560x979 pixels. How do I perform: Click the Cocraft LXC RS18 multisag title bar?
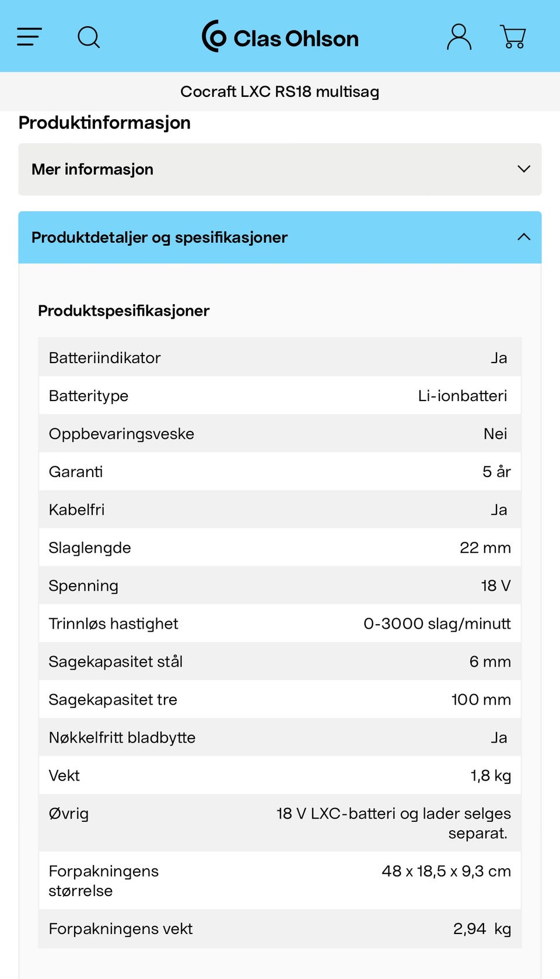click(280, 92)
